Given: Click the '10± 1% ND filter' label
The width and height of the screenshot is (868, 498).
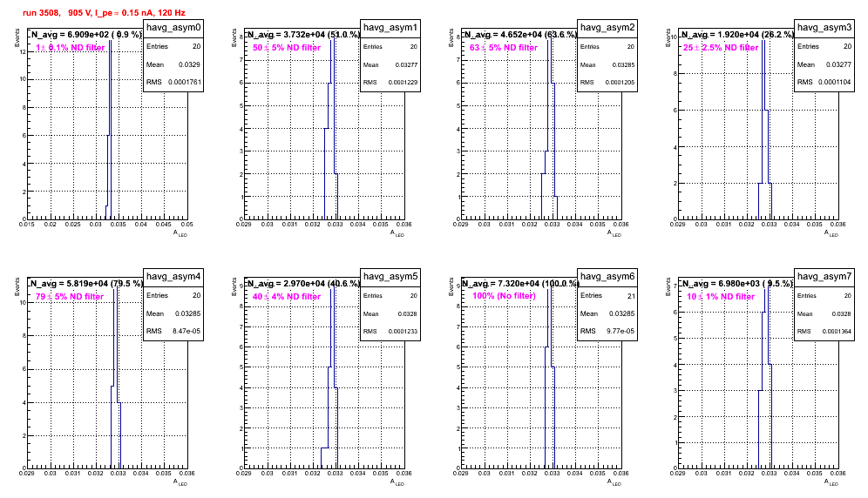Looking at the screenshot, I should coord(721,297).
